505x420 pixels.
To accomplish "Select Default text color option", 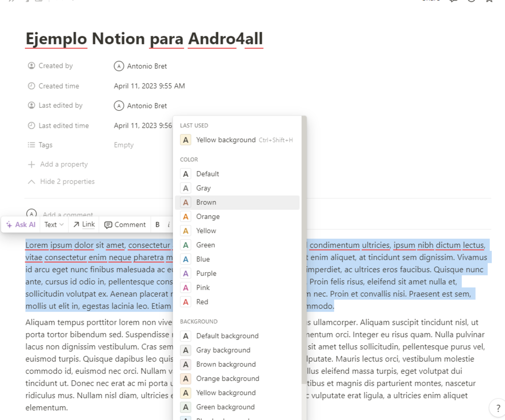I will coord(208,173).
